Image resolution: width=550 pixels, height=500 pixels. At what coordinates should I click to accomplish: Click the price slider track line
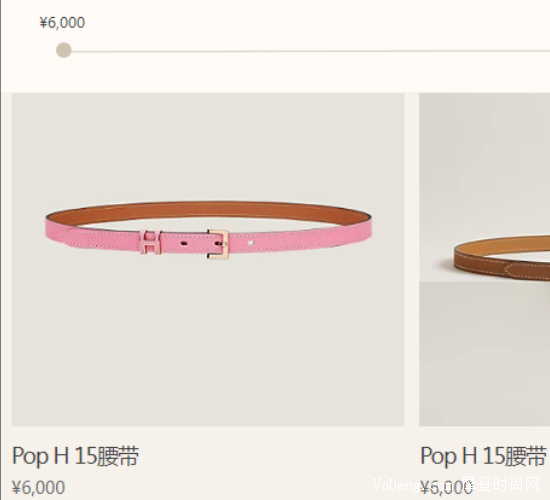point(311,51)
